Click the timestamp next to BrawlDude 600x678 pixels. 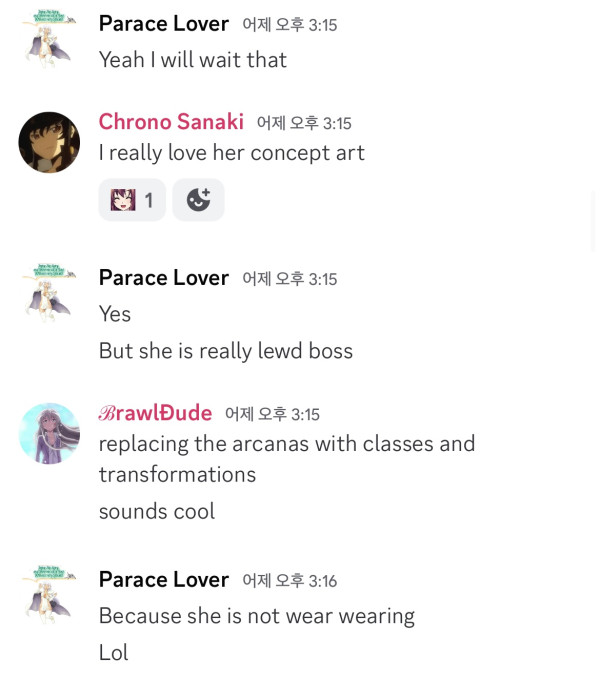coord(272,414)
